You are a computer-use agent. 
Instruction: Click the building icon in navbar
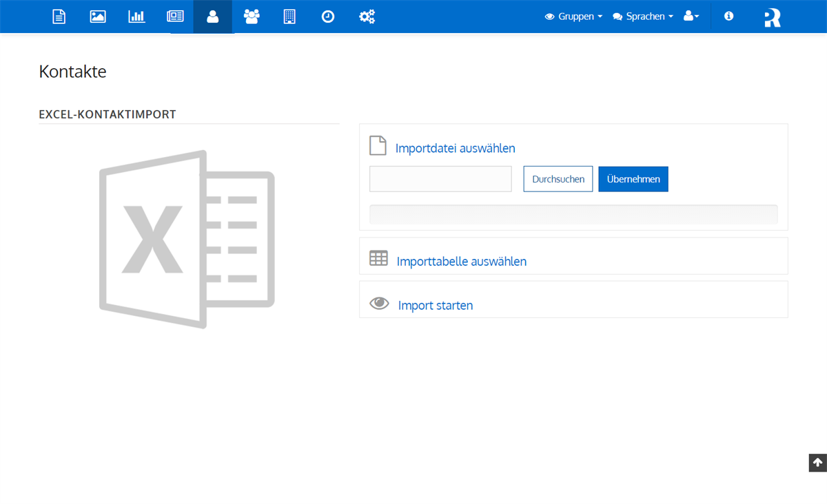289,17
